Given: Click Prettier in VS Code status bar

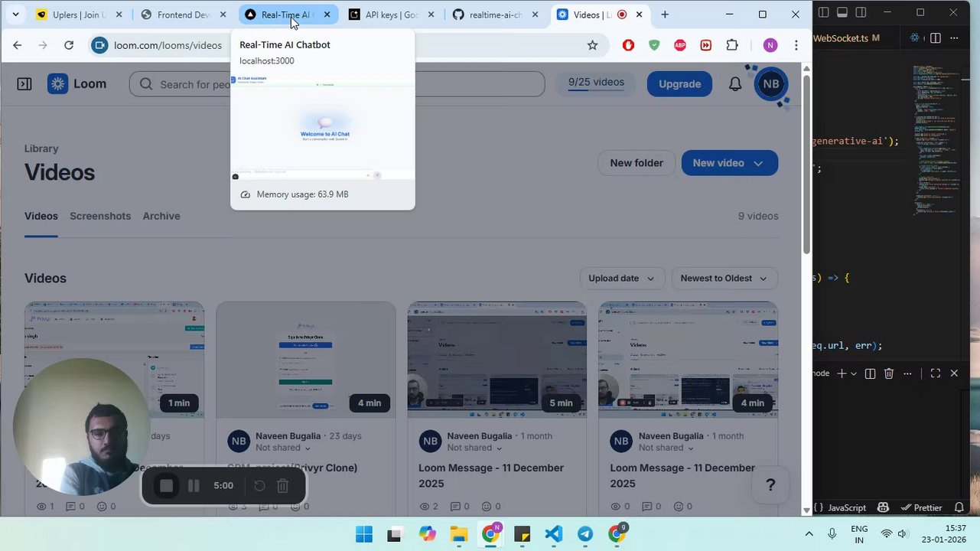Looking at the screenshot, I should 922,507.
